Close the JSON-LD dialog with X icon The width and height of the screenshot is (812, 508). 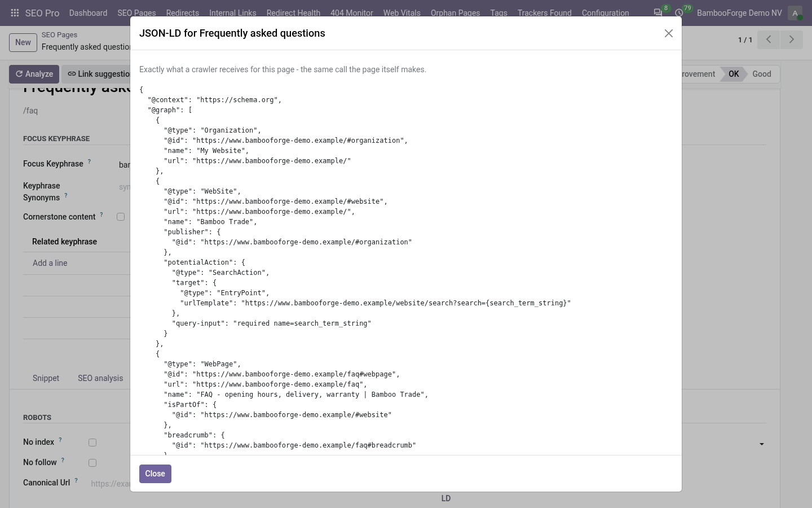(669, 33)
